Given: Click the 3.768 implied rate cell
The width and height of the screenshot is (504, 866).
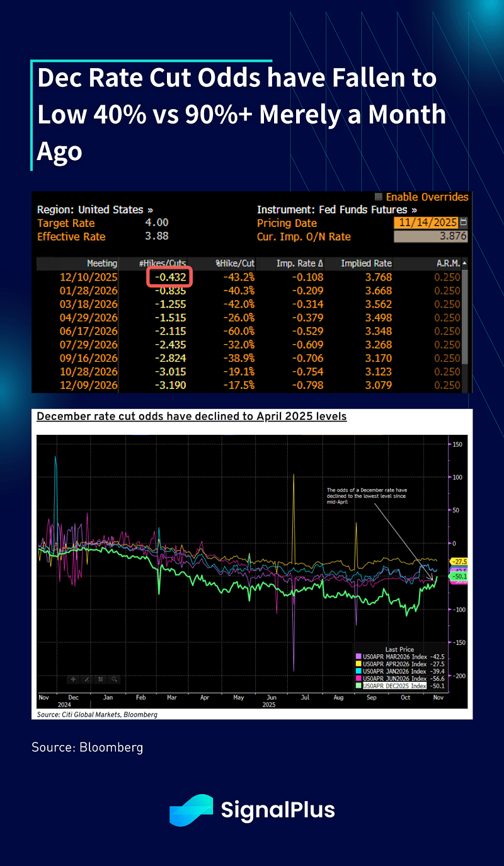Looking at the screenshot, I should (378, 277).
